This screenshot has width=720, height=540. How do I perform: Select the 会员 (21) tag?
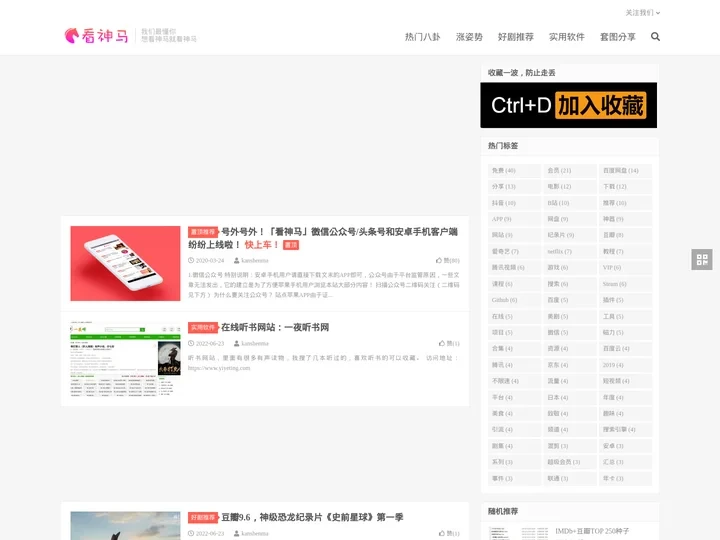(570, 170)
